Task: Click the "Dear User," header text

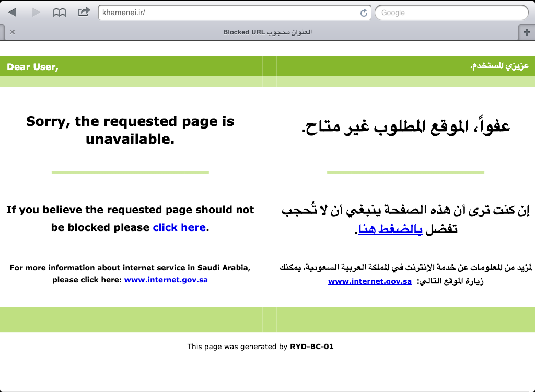Action: [x=32, y=67]
